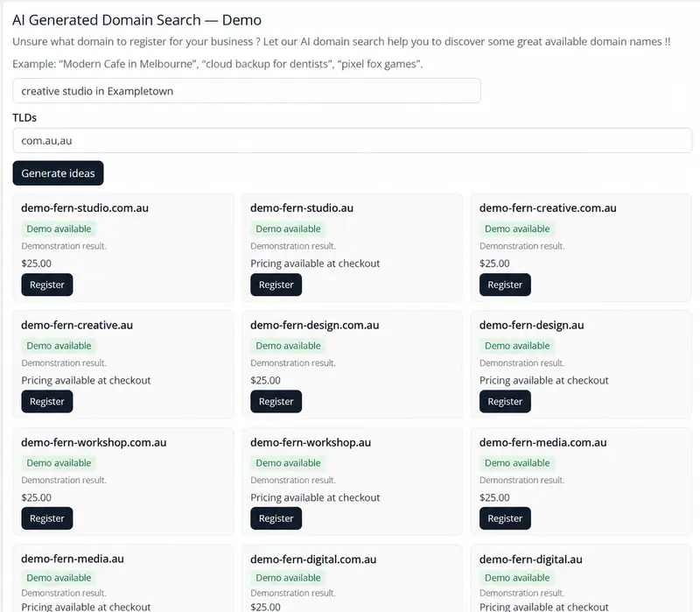Select the demo-fern-studio.com.au domain name
Image resolution: width=700 pixels, height=612 pixels.
(x=85, y=208)
